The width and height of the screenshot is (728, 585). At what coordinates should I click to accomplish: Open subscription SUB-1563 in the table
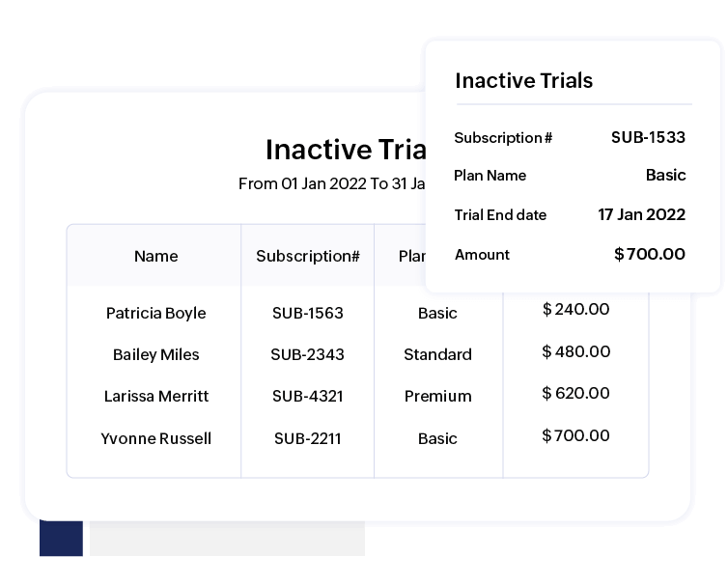308,313
